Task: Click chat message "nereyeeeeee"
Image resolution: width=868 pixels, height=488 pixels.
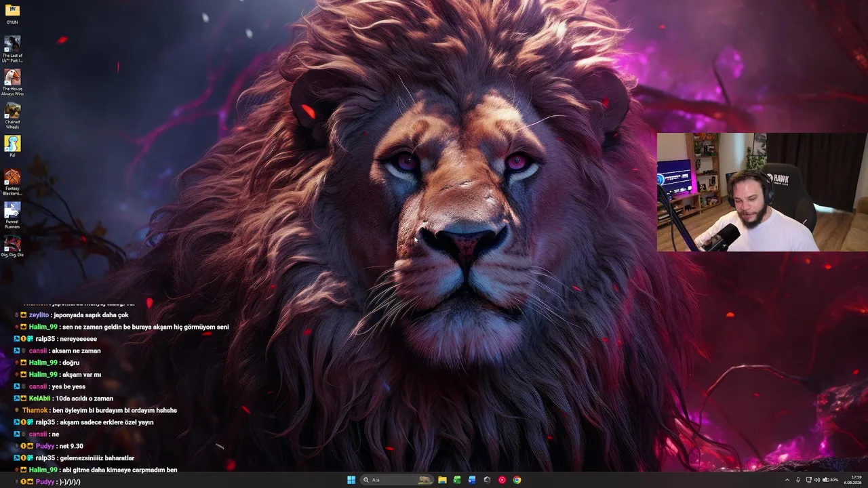Action: pyautogui.click(x=78, y=339)
